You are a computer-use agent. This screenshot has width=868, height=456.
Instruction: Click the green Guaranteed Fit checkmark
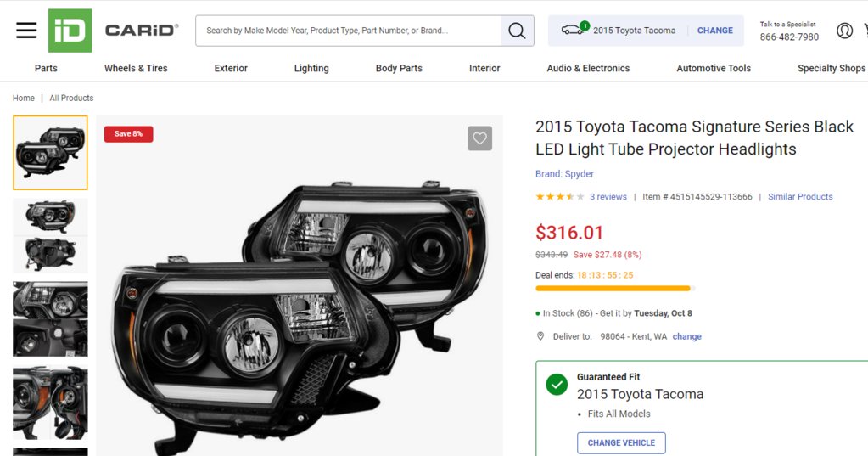click(x=557, y=385)
